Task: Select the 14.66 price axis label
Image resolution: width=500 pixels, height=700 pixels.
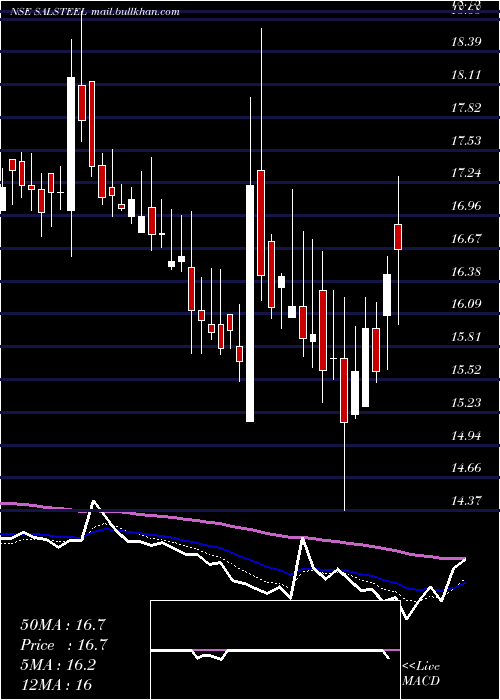Action: tap(466, 468)
